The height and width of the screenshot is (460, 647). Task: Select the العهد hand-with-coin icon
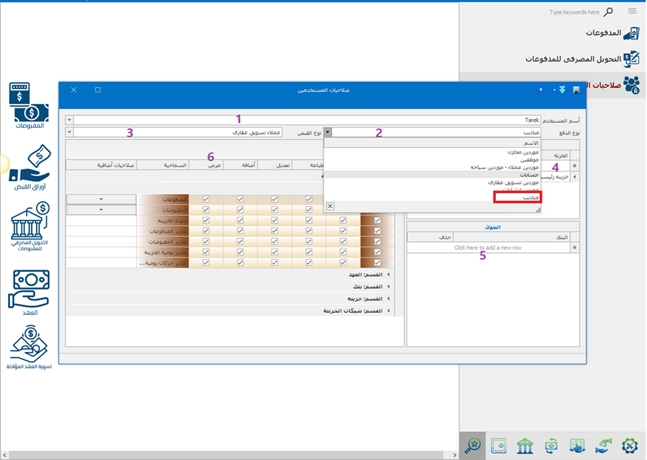point(29,288)
